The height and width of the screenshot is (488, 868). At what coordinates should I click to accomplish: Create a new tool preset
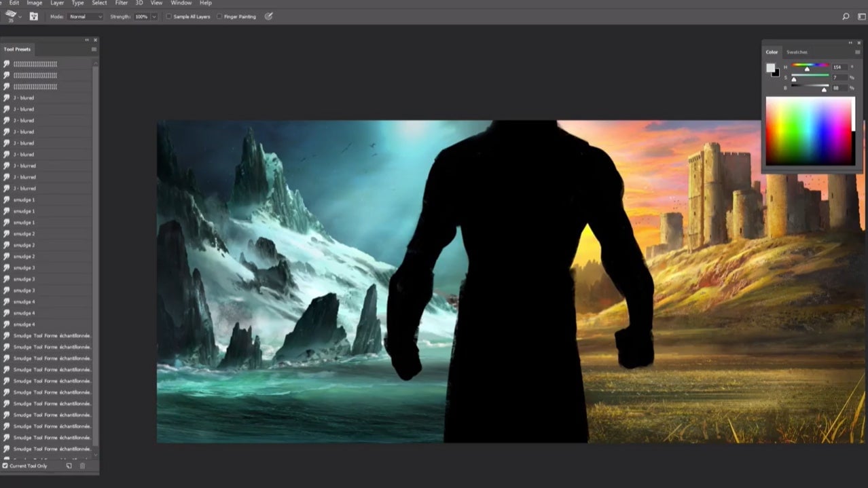click(x=69, y=466)
